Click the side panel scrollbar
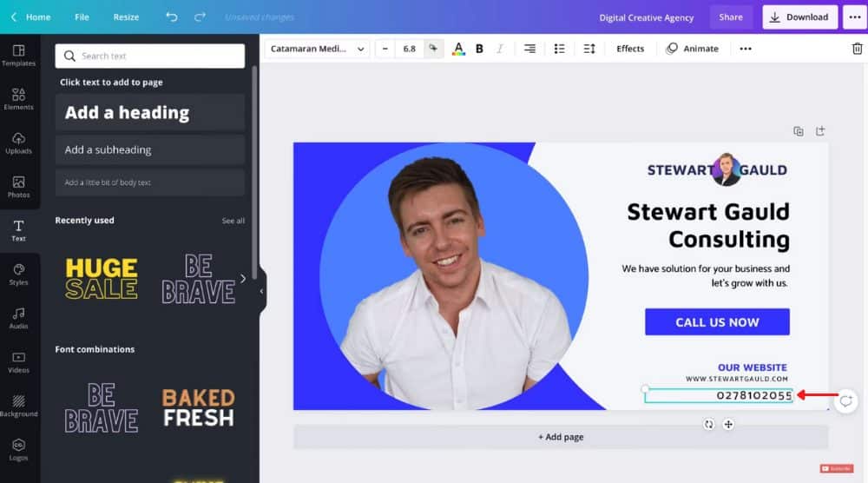The height and width of the screenshot is (483, 868). pyautogui.click(x=254, y=172)
